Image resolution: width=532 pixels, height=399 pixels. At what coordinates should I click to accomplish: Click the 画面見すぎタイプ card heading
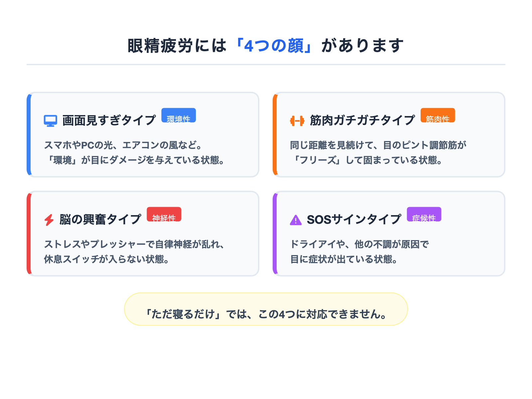coord(109,120)
